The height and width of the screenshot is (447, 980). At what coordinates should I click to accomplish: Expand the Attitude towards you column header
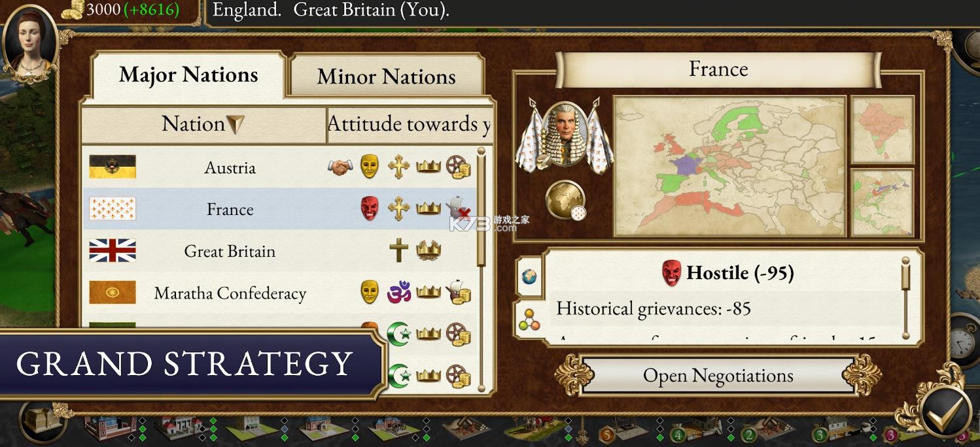point(410,124)
